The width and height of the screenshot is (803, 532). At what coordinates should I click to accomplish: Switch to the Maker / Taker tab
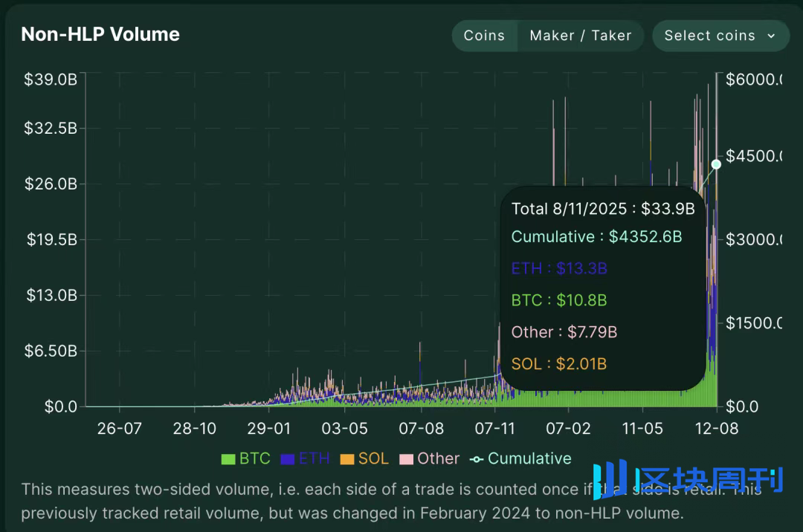(581, 36)
